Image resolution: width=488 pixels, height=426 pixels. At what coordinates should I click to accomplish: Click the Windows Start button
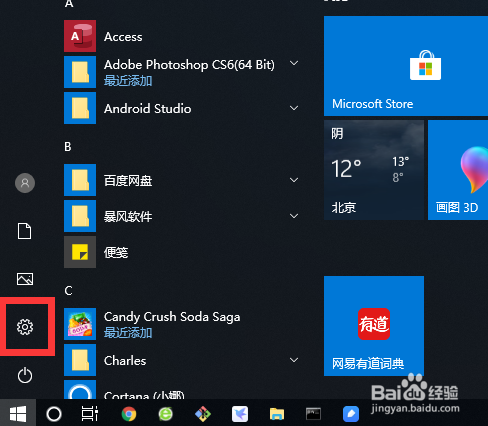click(x=18, y=414)
